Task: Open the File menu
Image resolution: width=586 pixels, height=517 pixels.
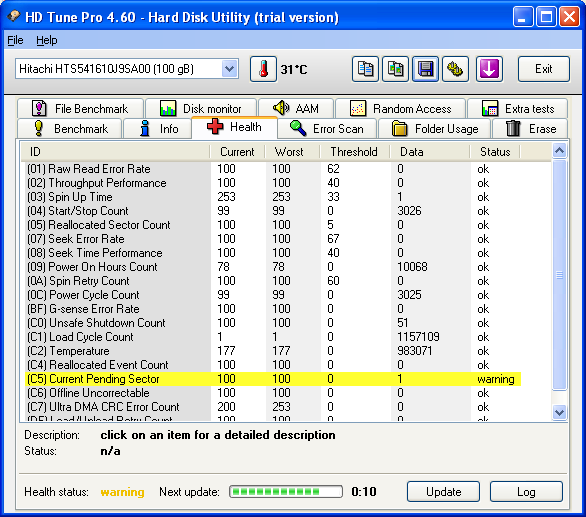Action: coord(15,40)
